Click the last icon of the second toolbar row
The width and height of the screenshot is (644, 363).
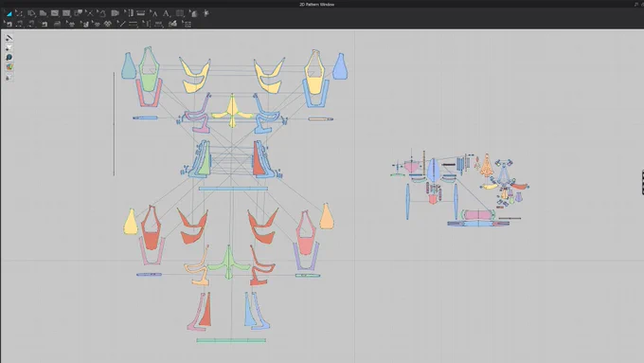point(187,25)
